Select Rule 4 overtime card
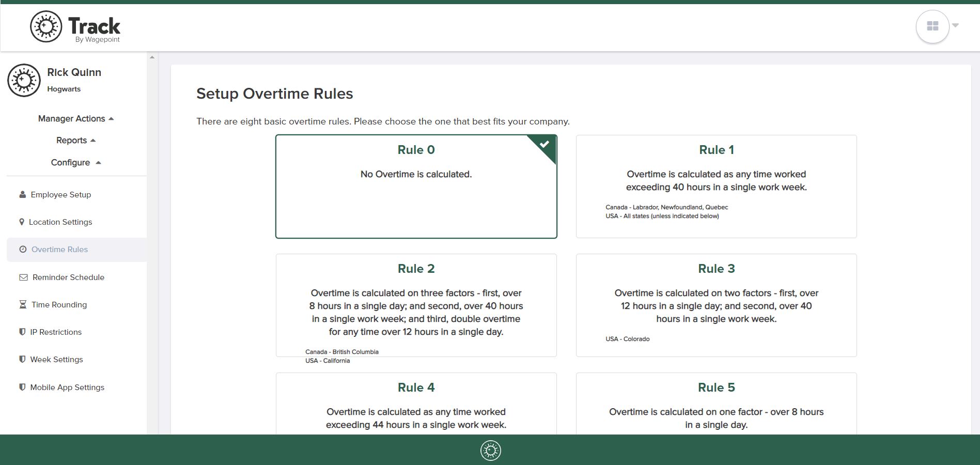This screenshot has width=980, height=465. (x=416, y=404)
